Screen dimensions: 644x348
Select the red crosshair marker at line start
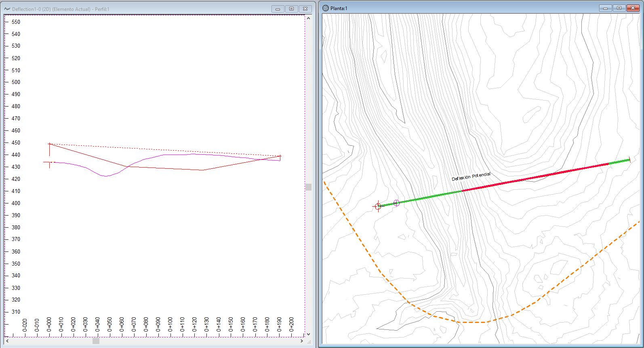coord(378,206)
